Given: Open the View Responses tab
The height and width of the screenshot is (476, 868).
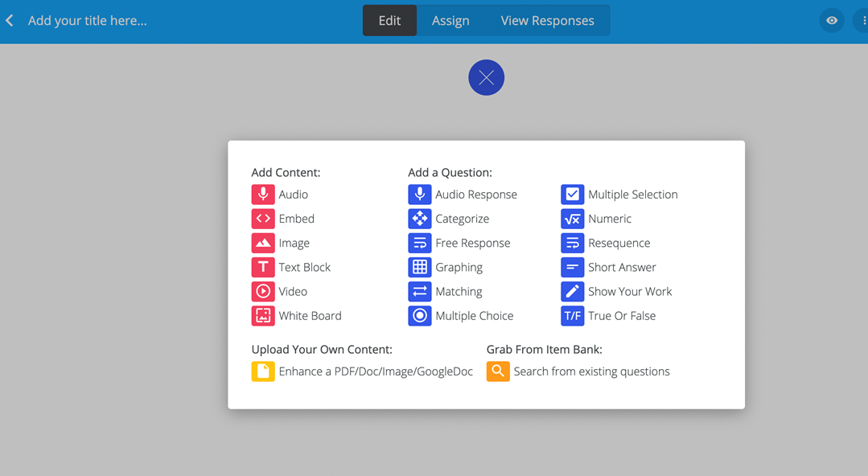Looking at the screenshot, I should click(547, 20).
